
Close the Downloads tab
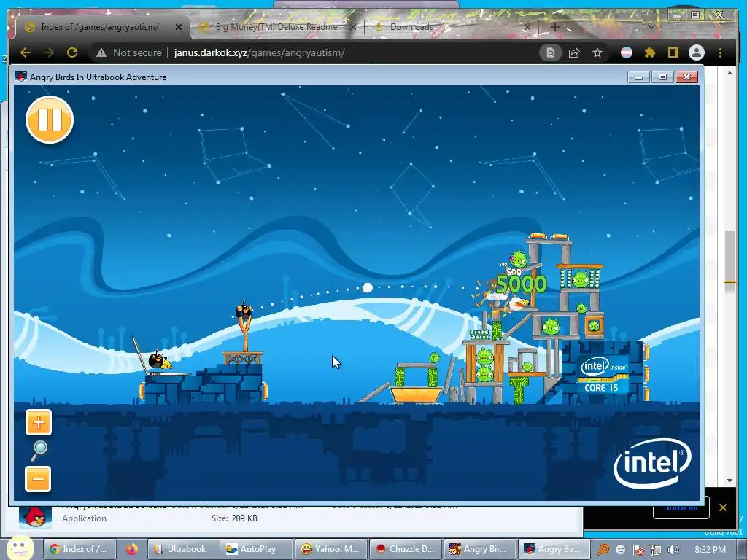coord(527,27)
